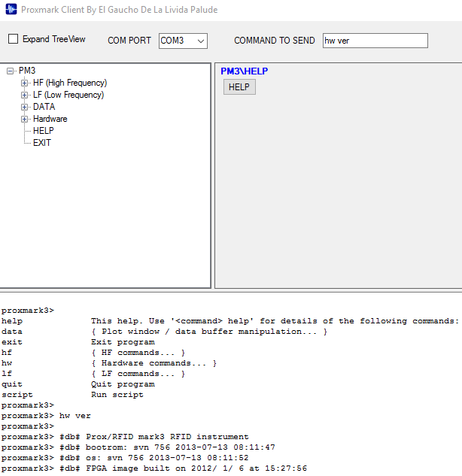Click the PM3\HELP heading text
The width and height of the screenshot is (462, 476).
pyautogui.click(x=245, y=71)
